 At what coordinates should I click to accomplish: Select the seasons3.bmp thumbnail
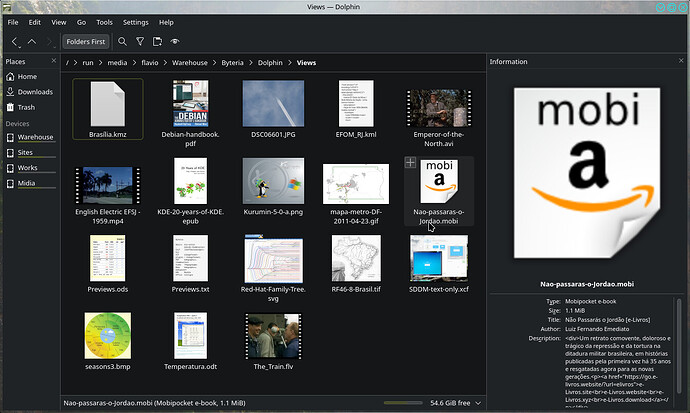pyautogui.click(x=108, y=336)
